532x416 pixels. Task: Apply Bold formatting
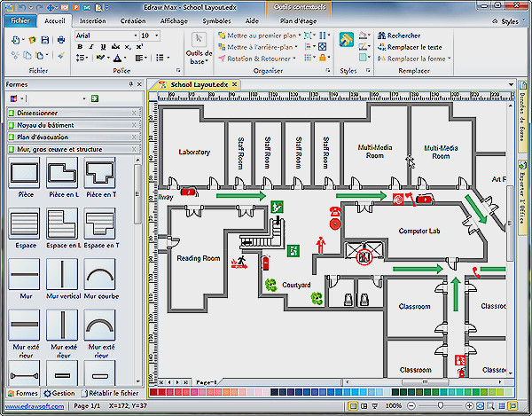(x=80, y=47)
